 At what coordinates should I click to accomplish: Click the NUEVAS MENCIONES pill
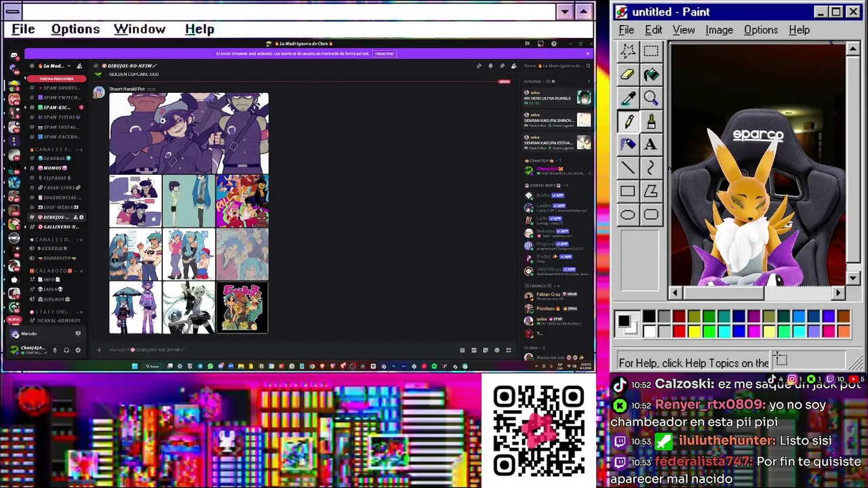point(57,79)
